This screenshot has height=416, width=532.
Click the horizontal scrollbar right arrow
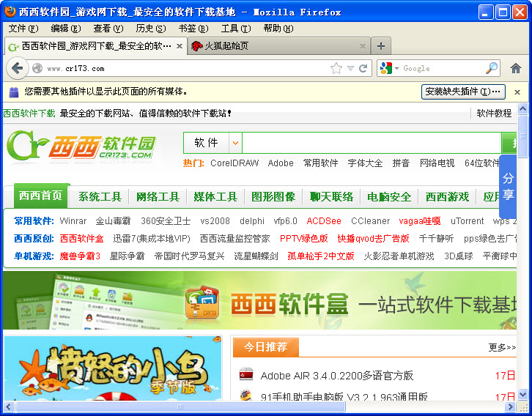tap(510, 407)
